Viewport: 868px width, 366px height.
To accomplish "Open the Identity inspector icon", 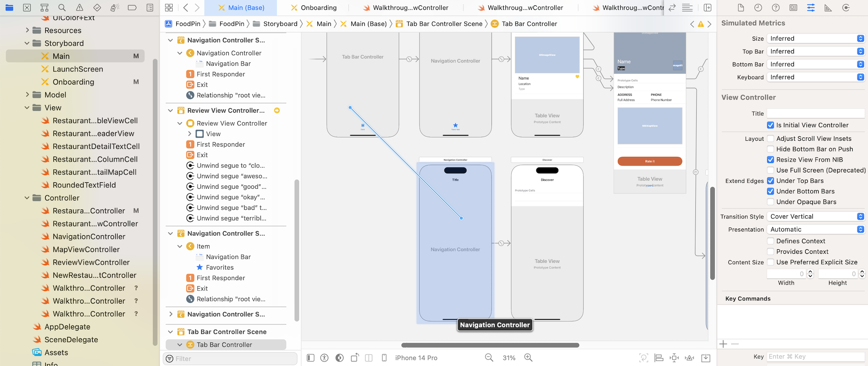I will [x=793, y=8].
